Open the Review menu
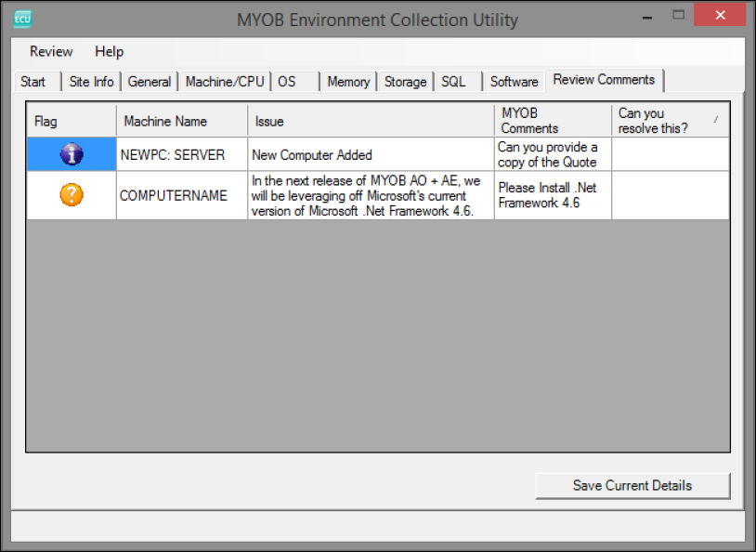Viewport: 756px width, 552px height. (x=51, y=52)
